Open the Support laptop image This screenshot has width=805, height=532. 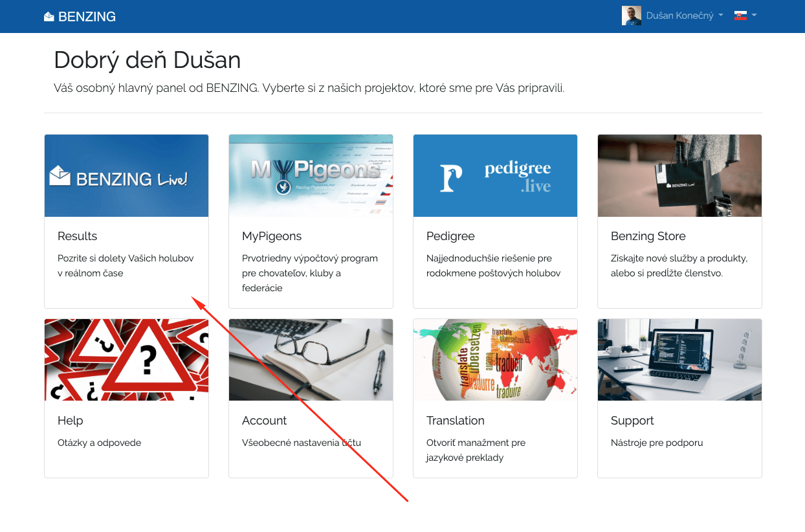[679, 360]
